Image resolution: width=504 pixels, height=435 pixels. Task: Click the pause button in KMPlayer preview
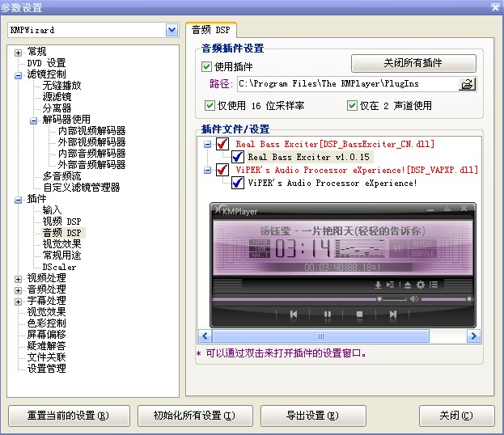(x=328, y=314)
